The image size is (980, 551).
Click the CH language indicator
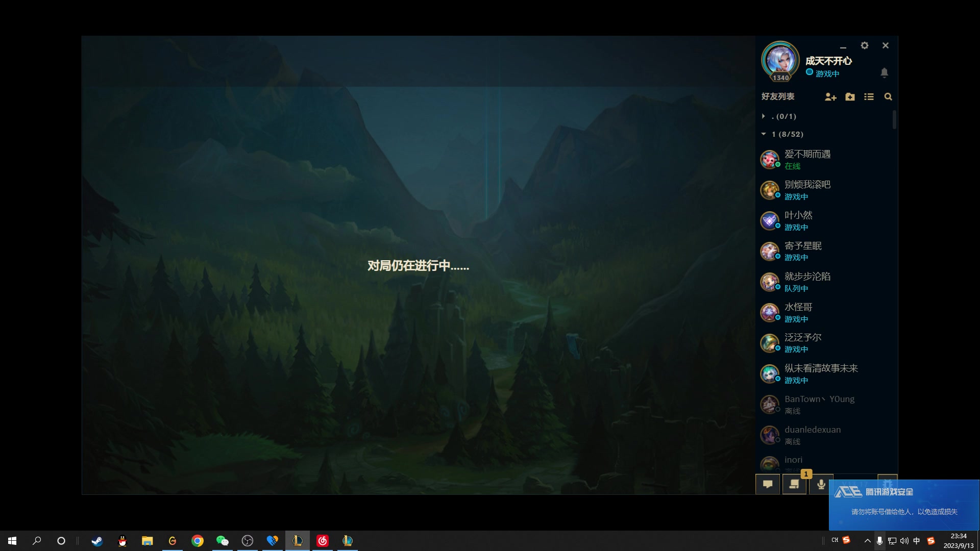coord(835,540)
